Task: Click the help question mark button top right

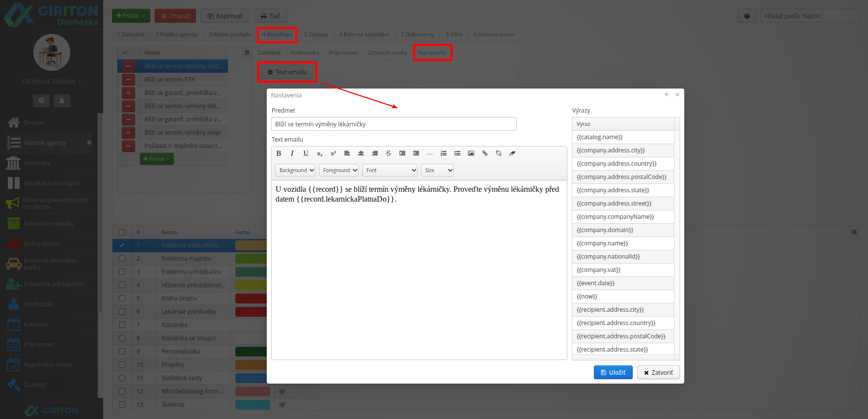Action: pos(747,16)
